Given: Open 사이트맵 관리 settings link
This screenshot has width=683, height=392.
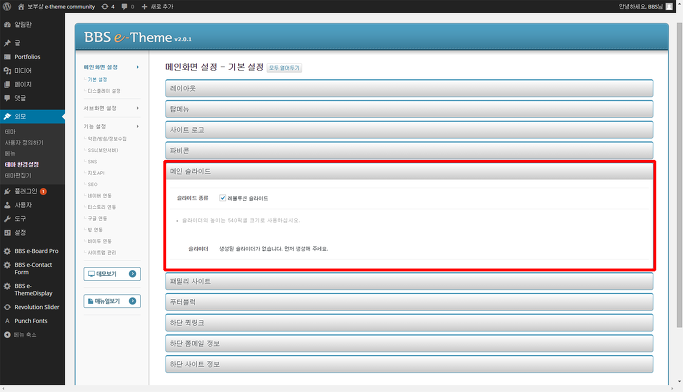Looking at the screenshot, I should point(101,252).
